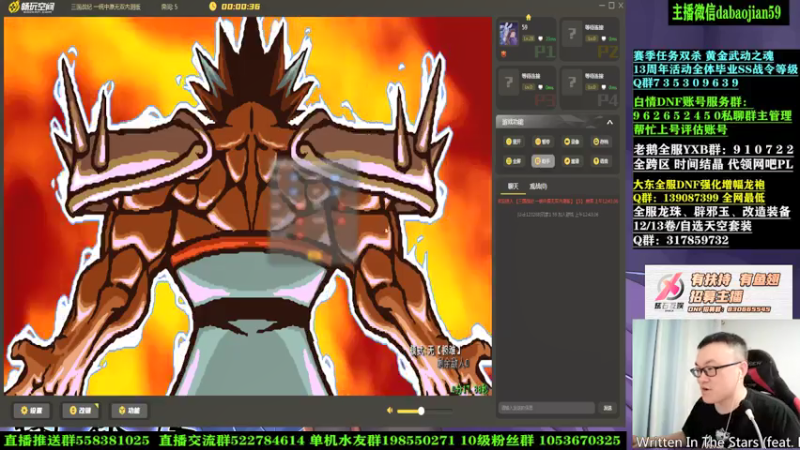Select the empty P4 player slot
The height and width of the screenshot is (450, 800).
click(589, 88)
